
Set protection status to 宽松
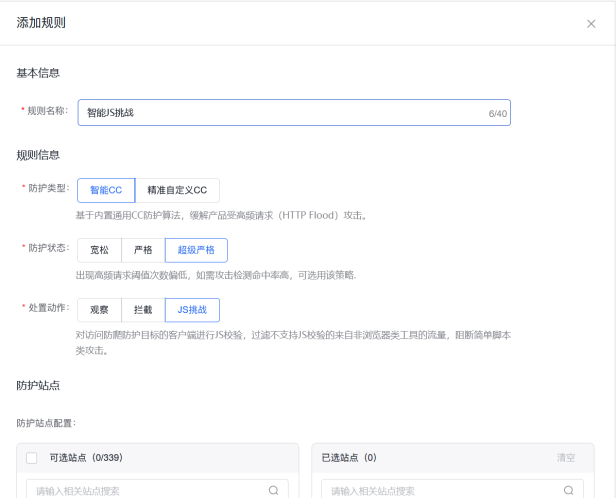tap(99, 250)
